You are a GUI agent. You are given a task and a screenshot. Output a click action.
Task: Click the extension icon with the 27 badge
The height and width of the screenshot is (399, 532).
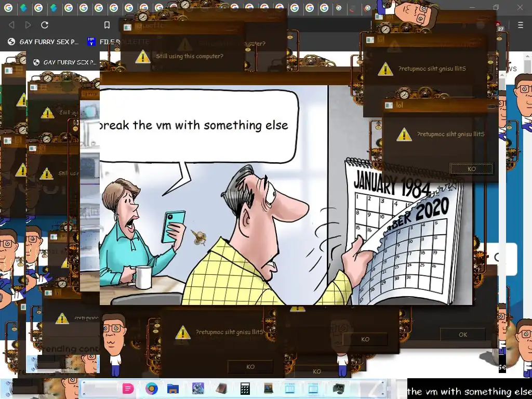pos(499,26)
